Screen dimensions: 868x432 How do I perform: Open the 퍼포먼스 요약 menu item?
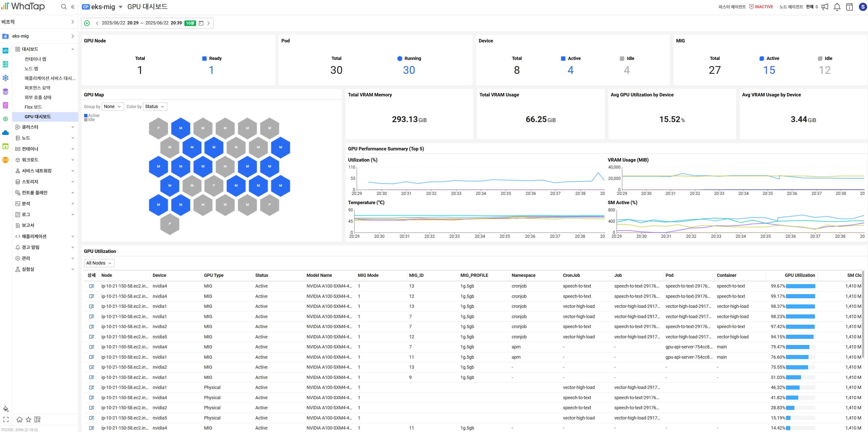point(37,88)
